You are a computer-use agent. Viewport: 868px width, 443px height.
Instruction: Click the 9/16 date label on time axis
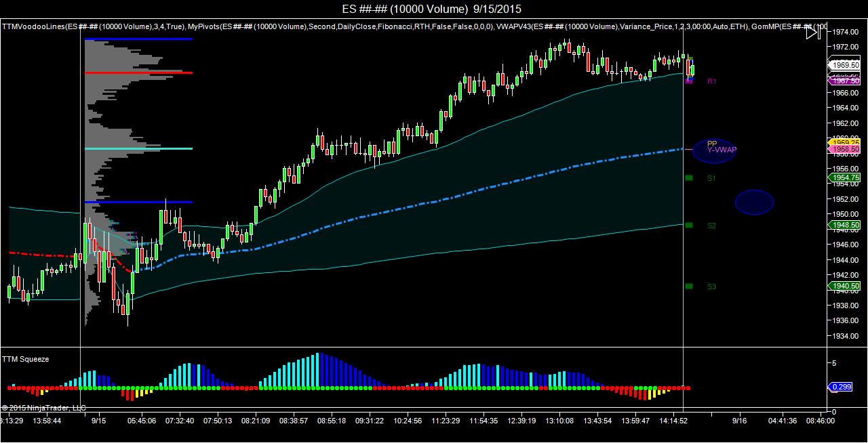738,421
